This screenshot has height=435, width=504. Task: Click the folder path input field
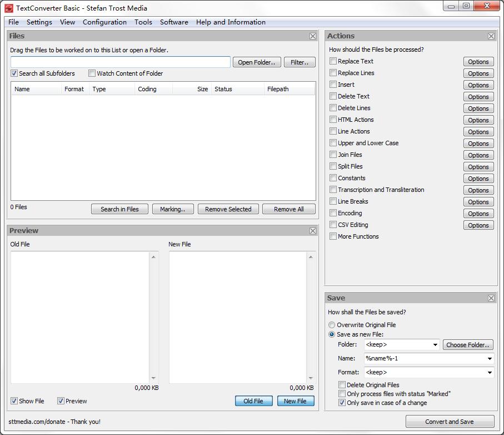click(x=120, y=62)
